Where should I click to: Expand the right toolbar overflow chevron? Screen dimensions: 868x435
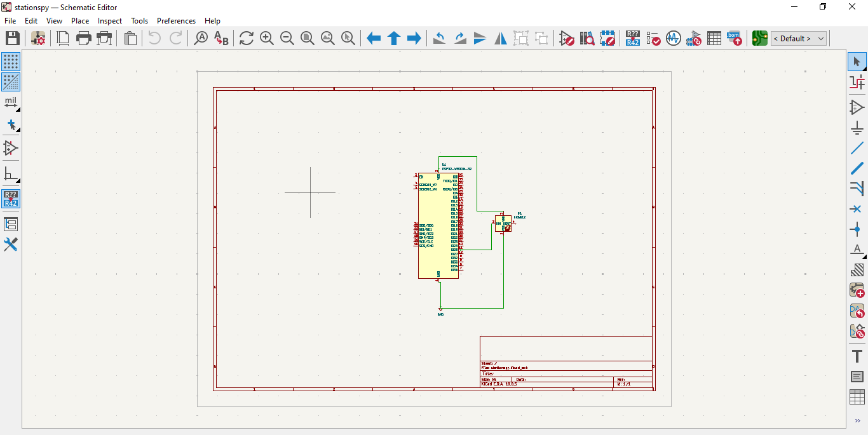(x=857, y=420)
